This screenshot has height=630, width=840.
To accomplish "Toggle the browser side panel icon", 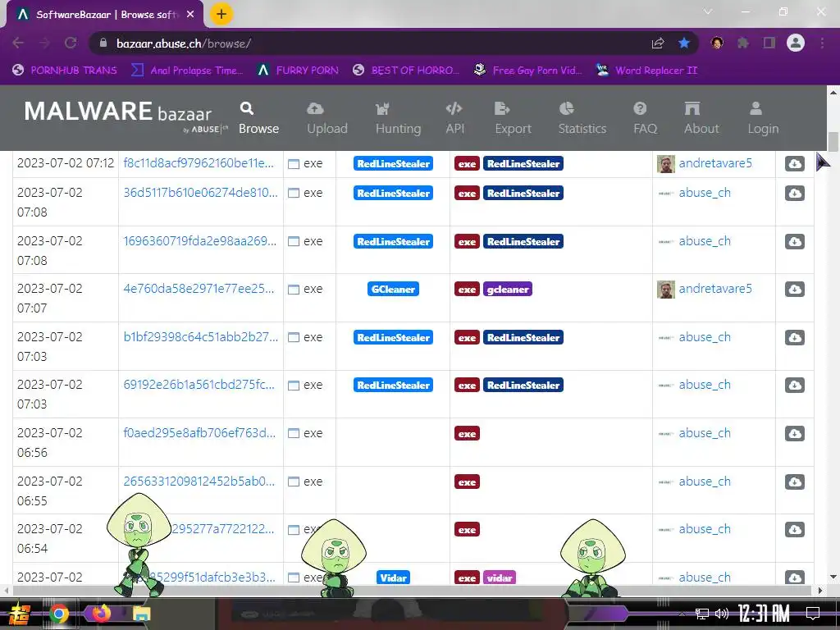I will click(x=769, y=43).
